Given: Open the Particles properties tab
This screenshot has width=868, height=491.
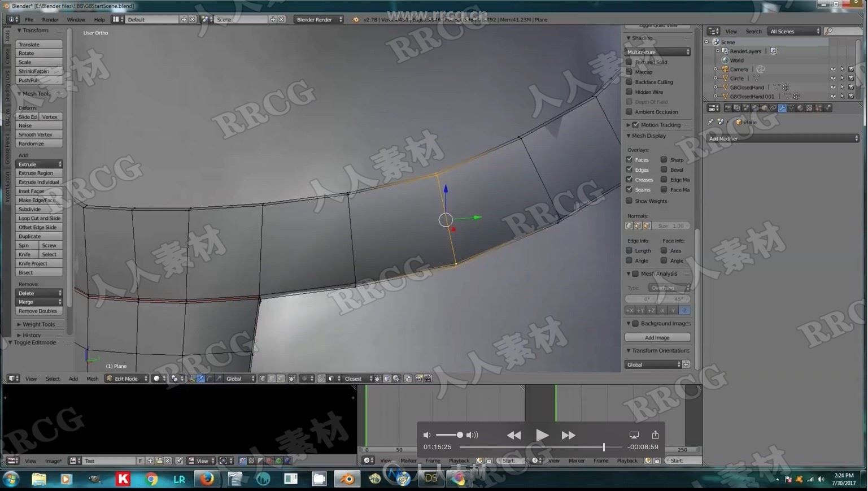Looking at the screenshot, I should tap(818, 108).
